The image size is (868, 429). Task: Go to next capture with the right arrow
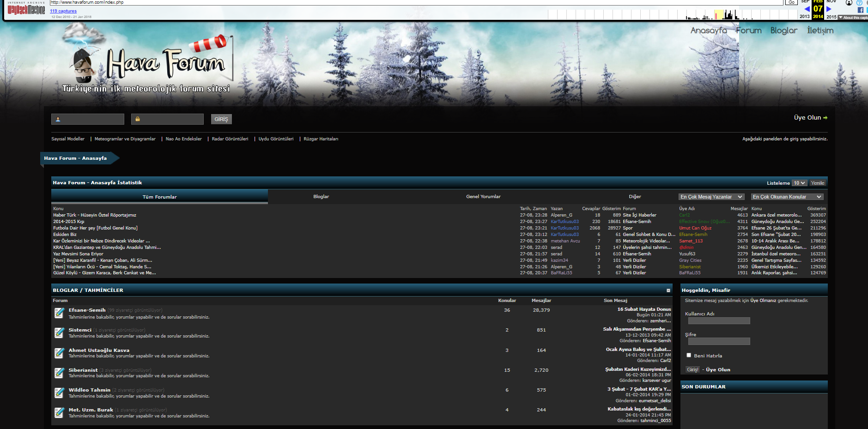point(829,9)
